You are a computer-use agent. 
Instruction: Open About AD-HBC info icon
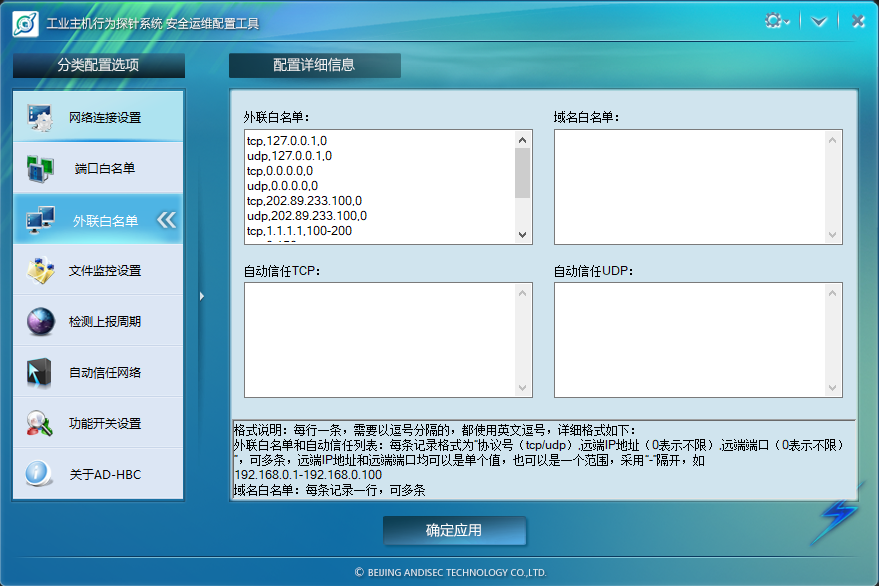point(40,474)
